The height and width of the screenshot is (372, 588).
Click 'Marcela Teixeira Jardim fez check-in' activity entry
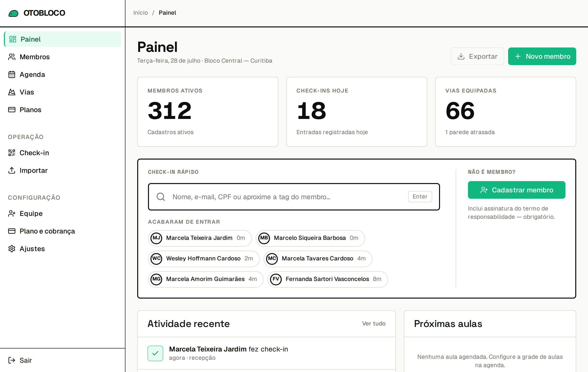click(267, 353)
